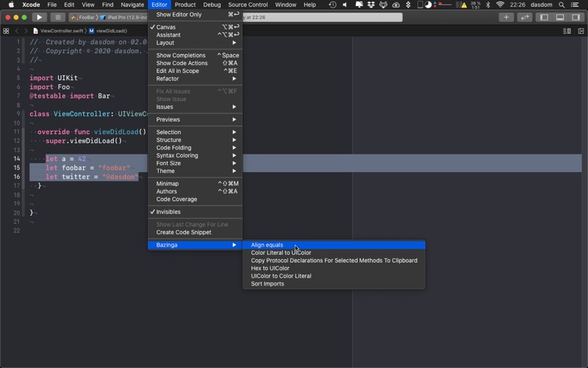Click the code review arrows button
The height and width of the screenshot is (368, 588).
click(x=525, y=17)
